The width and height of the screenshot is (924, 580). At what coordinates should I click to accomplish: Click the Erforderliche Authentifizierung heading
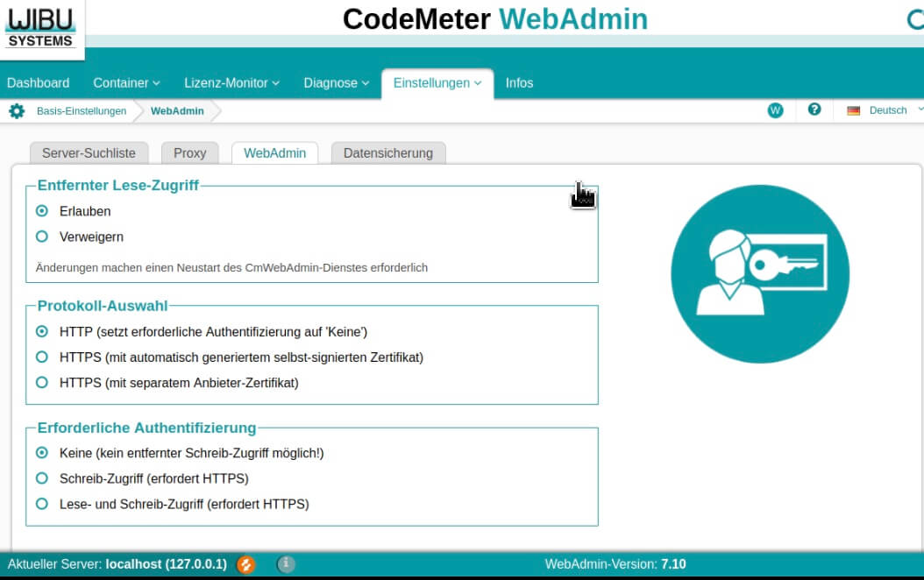point(146,428)
